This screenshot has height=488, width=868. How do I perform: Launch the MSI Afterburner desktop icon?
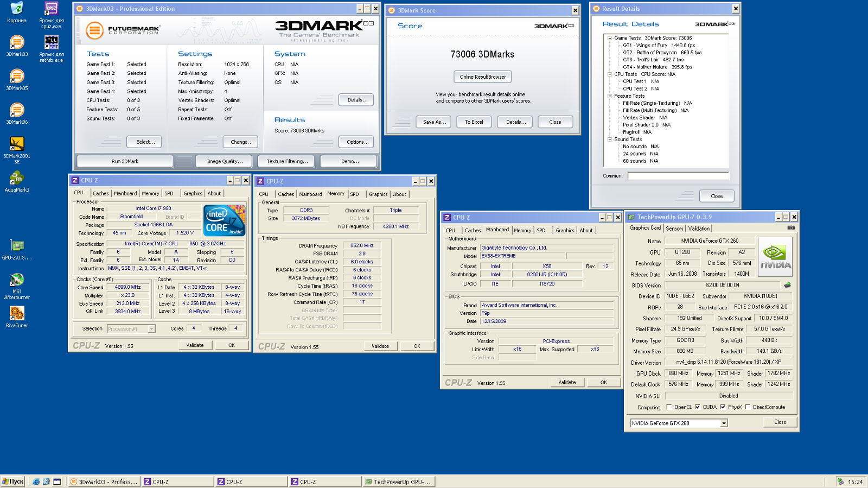click(17, 286)
